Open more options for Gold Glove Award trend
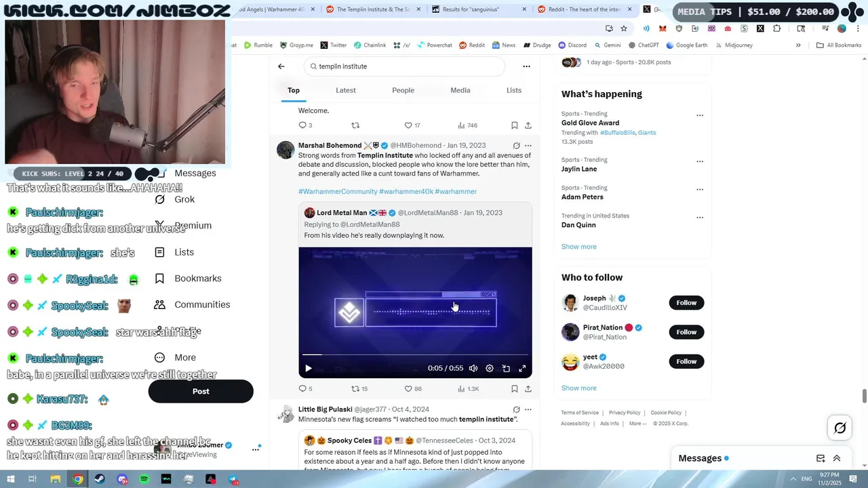This screenshot has height=488, width=868. (700, 115)
